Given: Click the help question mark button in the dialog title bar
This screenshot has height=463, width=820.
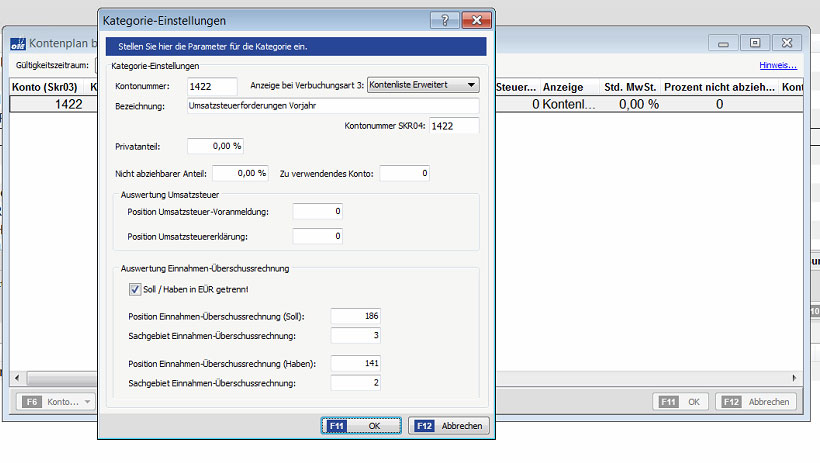Looking at the screenshot, I should [445, 20].
